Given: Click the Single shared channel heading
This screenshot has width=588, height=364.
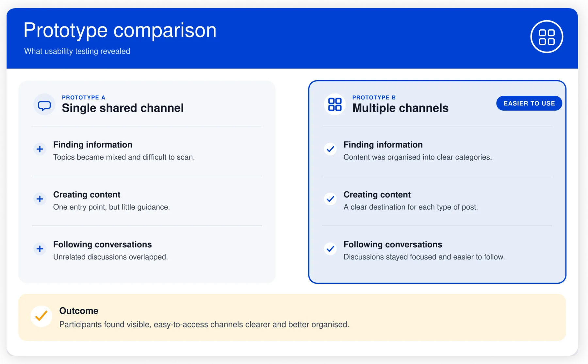Looking at the screenshot, I should click(x=123, y=108).
